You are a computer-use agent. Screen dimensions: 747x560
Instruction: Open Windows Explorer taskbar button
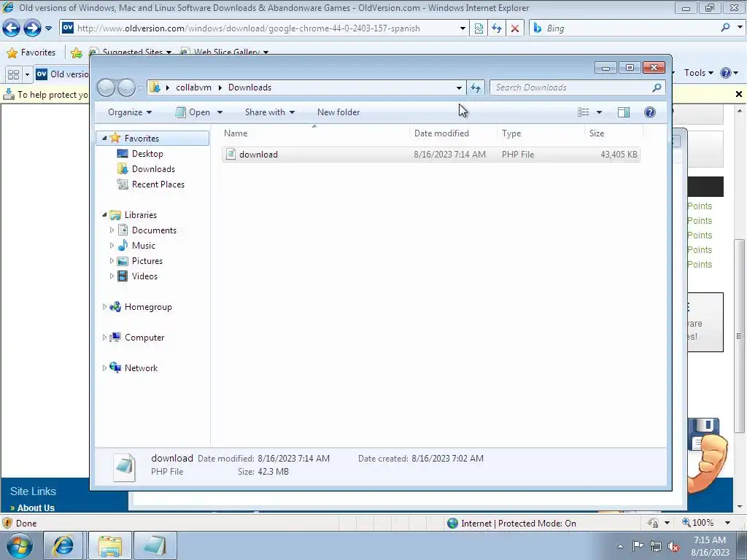coord(110,545)
